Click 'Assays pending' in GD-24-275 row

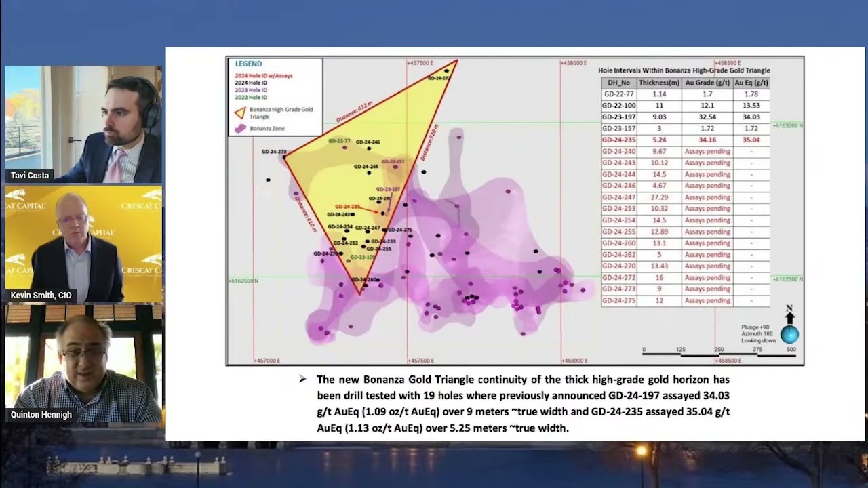707,301
